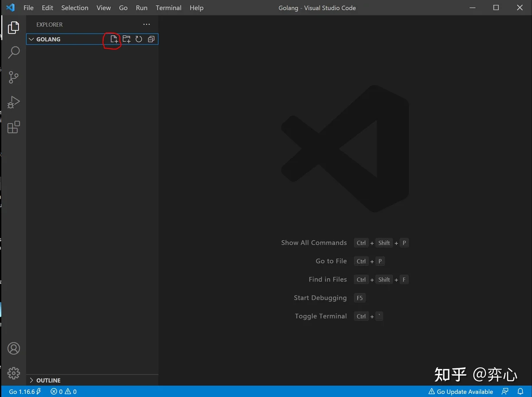Click the EXPLORER panel title
532x397 pixels.
pyautogui.click(x=50, y=24)
